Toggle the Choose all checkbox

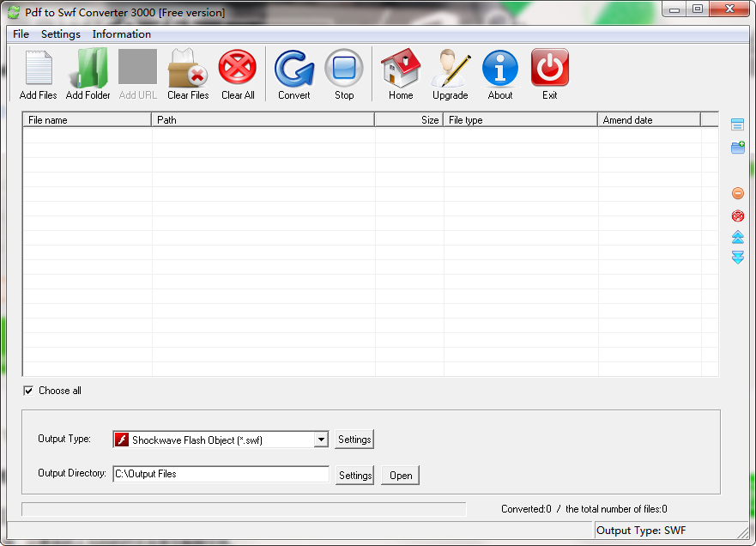[28, 391]
